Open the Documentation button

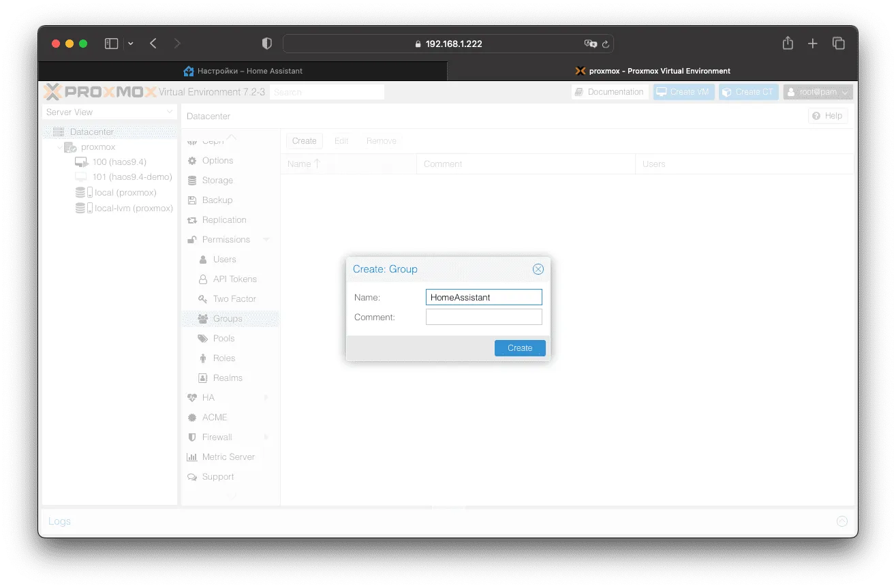(608, 92)
